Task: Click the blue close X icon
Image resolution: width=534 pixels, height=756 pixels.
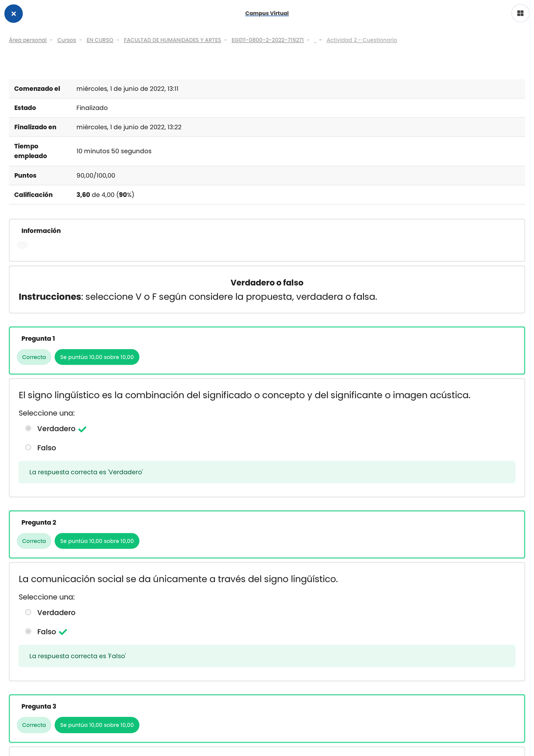Action: (13, 14)
